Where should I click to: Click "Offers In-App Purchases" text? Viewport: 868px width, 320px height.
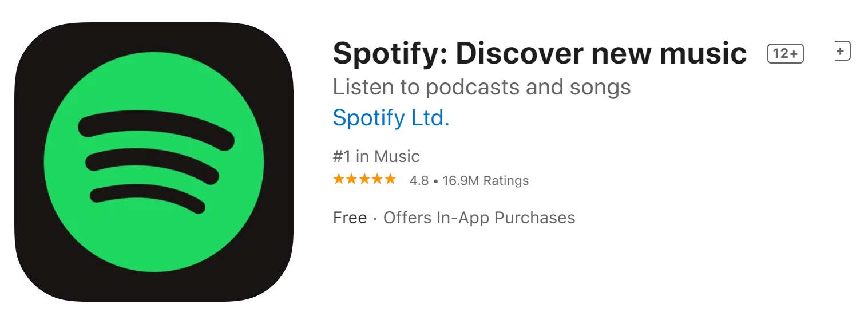pyautogui.click(x=479, y=218)
